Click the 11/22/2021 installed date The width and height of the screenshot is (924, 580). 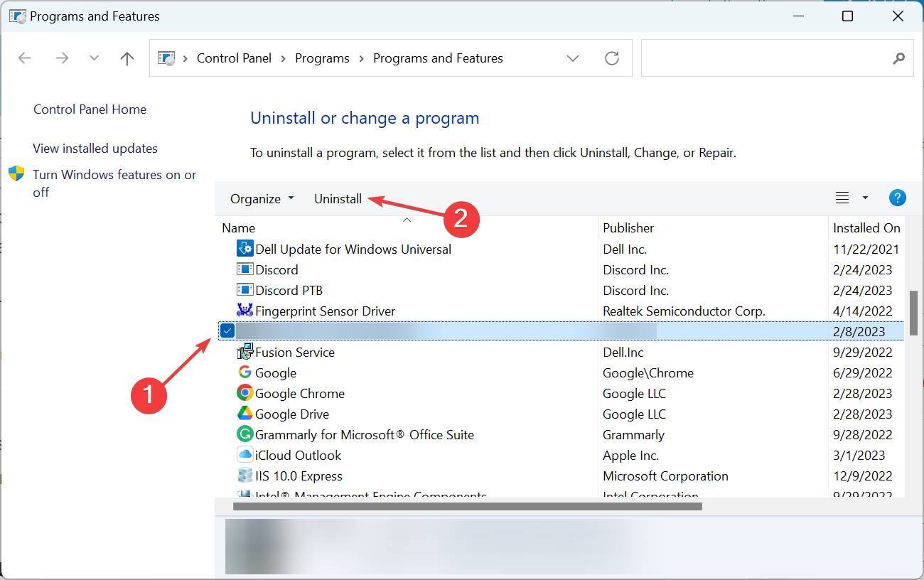click(866, 249)
